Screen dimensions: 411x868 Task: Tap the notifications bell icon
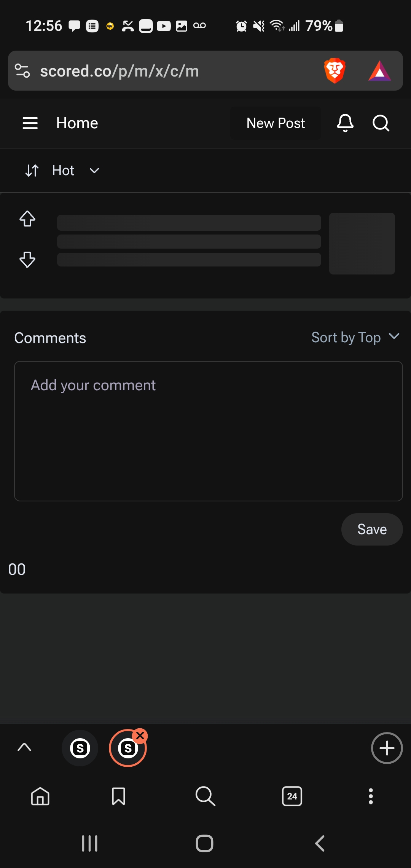click(345, 123)
